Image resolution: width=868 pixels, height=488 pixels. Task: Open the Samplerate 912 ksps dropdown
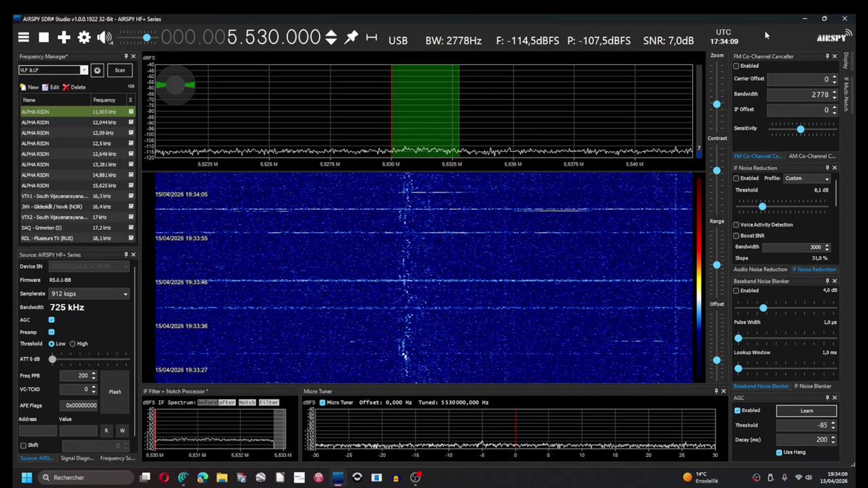pyautogui.click(x=88, y=294)
